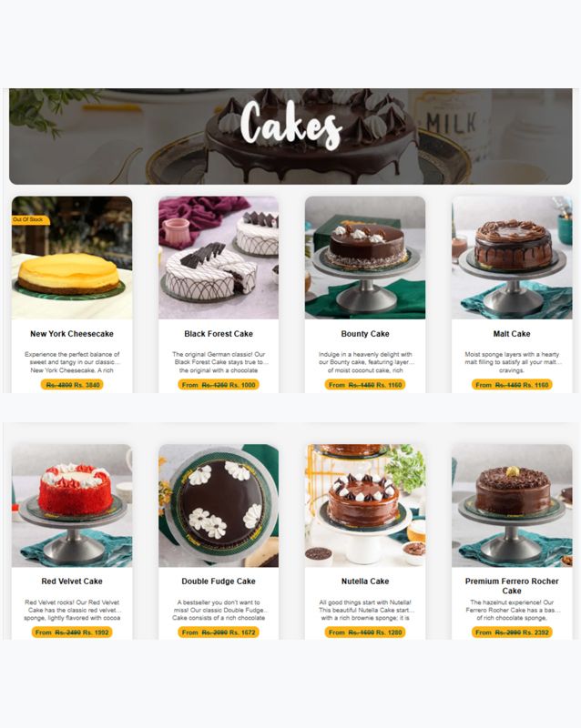Click the Black Forest From Rs. 1000 price

[x=219, y=385]
